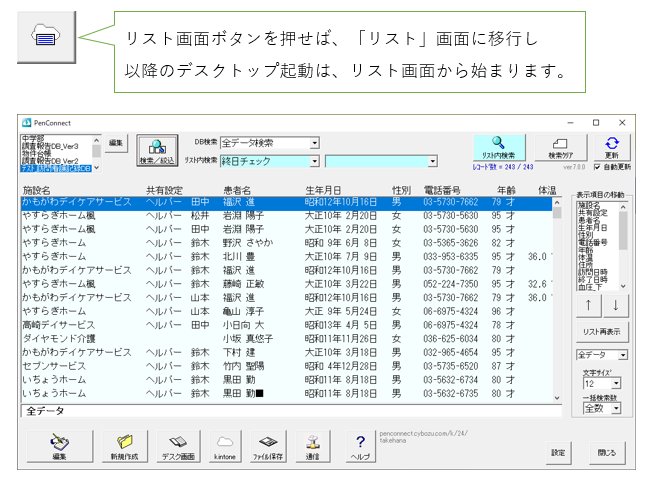This screenshot has height=483, width=652.
Task: Select 住所 in 表示項目の移動 list
Action: coord(585,265)
